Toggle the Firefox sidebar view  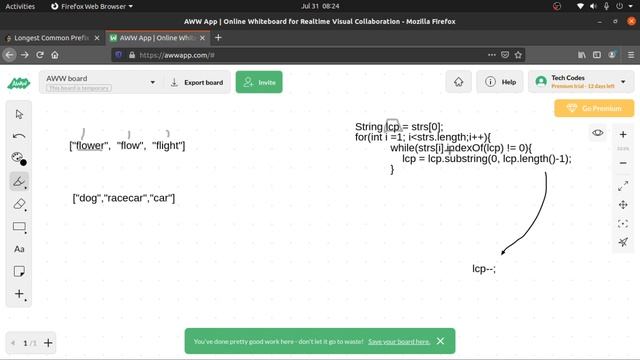[x=597, y=55]
